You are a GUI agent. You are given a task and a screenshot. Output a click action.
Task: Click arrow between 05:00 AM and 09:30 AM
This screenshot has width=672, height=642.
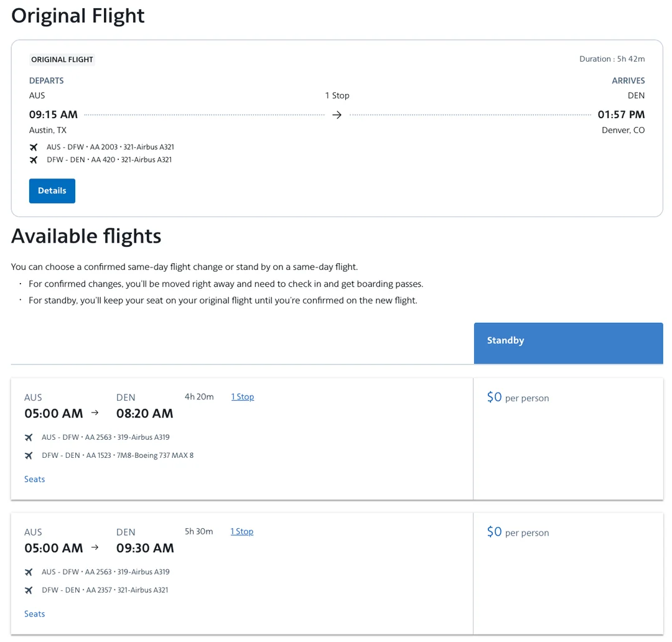click(95, 547)
